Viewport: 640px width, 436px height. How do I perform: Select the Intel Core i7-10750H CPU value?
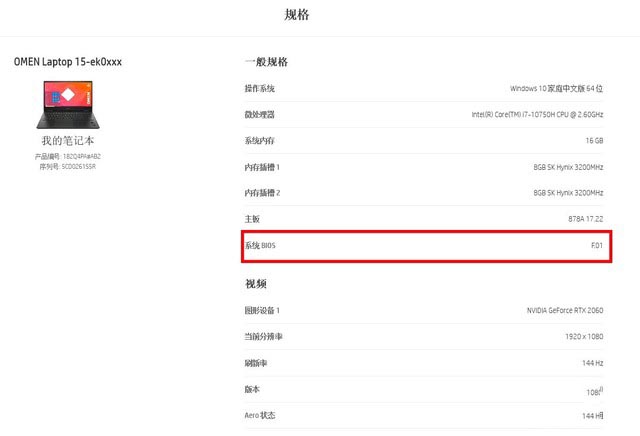click(537, 115)
